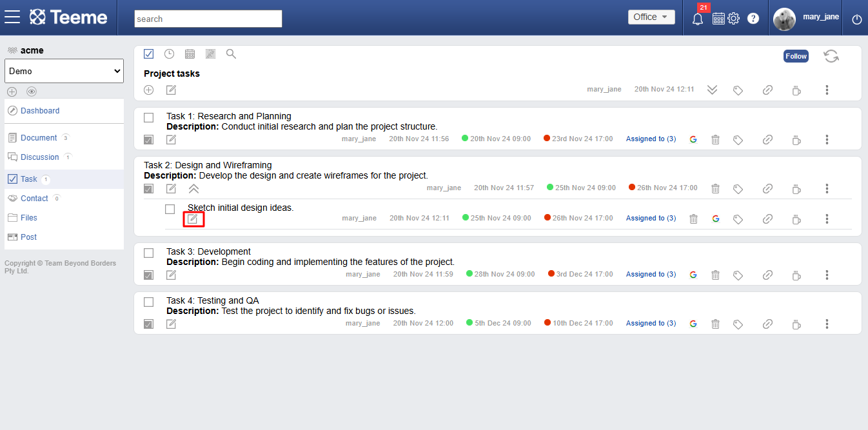The width and height of the screenshot is (868, 430).
Task: Toggle grey checkmark icon under Task 4
Action: point(149,324)
